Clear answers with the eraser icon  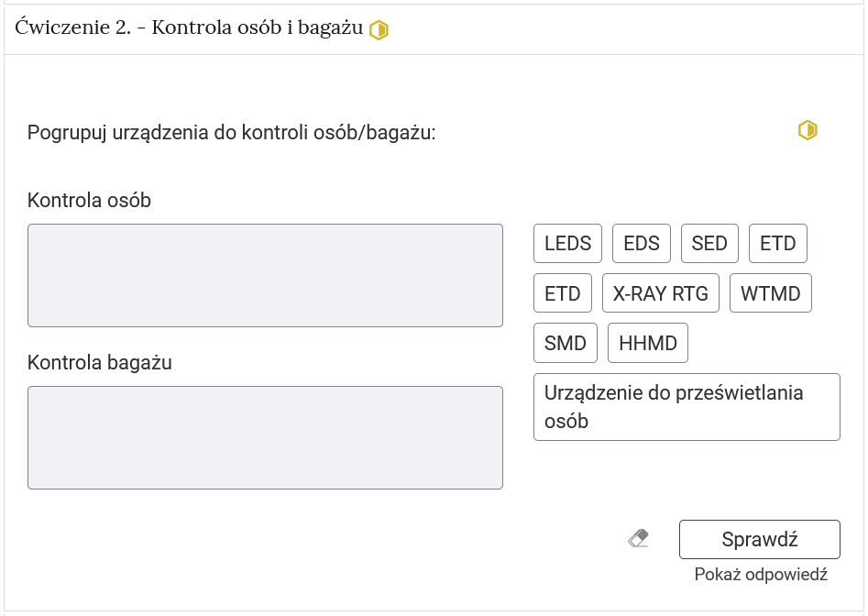(x=639, y=539)
